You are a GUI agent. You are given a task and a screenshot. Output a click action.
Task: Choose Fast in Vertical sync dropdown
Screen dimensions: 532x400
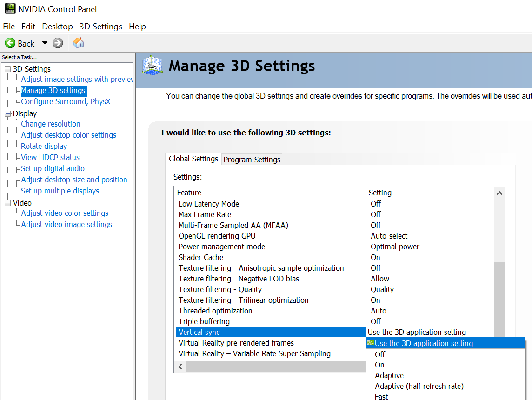[x=446, y=396]
